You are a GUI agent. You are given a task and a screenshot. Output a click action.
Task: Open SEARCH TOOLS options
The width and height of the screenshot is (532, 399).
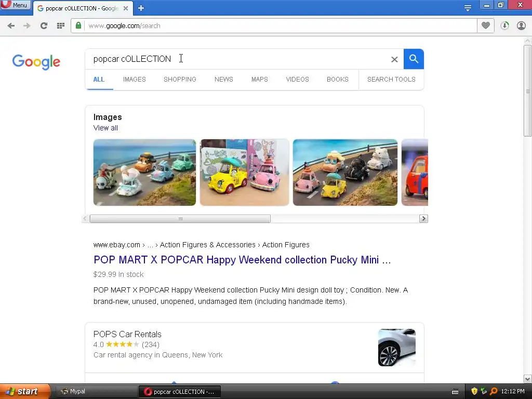391,79
